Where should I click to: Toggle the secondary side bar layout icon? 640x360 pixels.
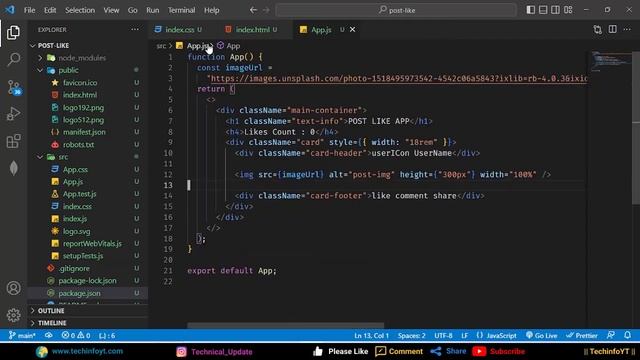click(556, 10)
